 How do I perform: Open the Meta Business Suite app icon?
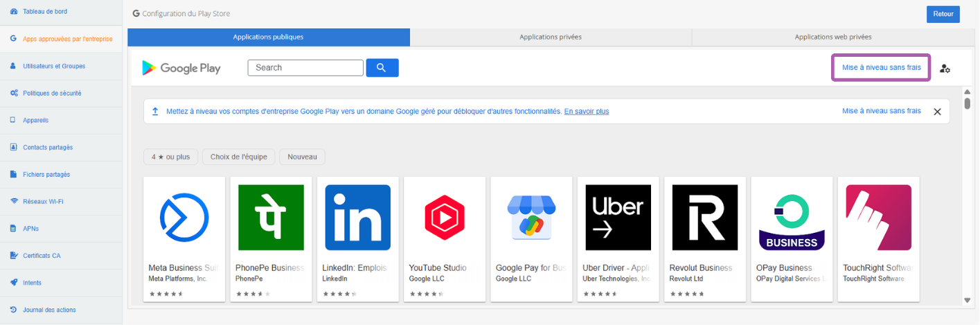pyautogui.click(x=184, y=217)
